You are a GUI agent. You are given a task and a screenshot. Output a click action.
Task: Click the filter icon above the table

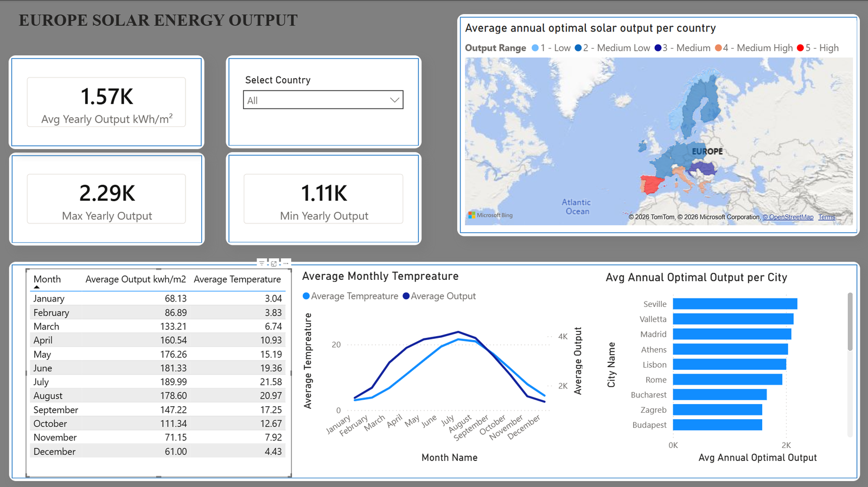261,264
